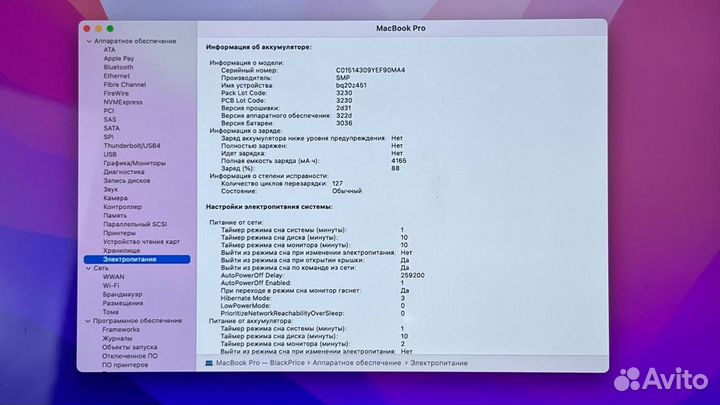Click the device name bq20z451
The image size is (720, 405).
click(x=351, y=85)
